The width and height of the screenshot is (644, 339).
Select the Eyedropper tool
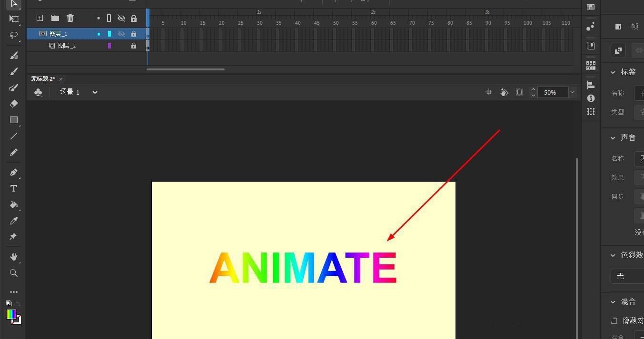14,221
